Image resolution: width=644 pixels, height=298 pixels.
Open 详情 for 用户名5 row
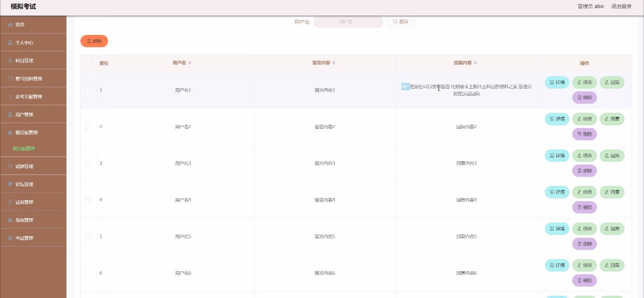(x=557, y=229)
